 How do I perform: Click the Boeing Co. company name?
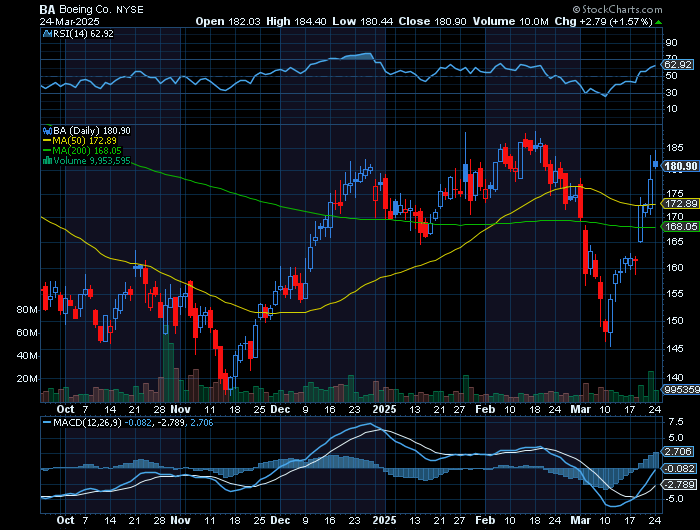86,10
